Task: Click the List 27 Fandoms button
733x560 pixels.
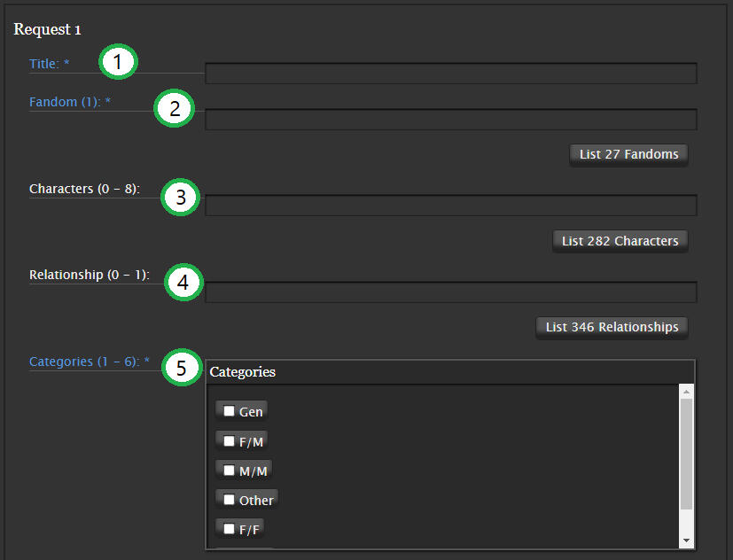Action: [x=628, y=154]
